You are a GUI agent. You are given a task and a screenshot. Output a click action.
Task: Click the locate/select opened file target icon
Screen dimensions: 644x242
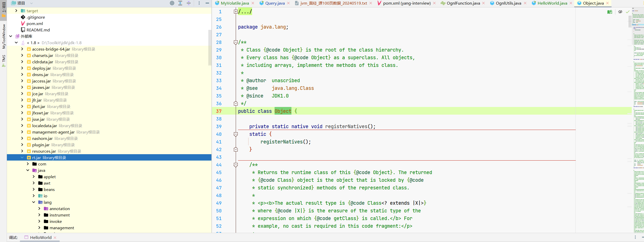pos(172,3)
